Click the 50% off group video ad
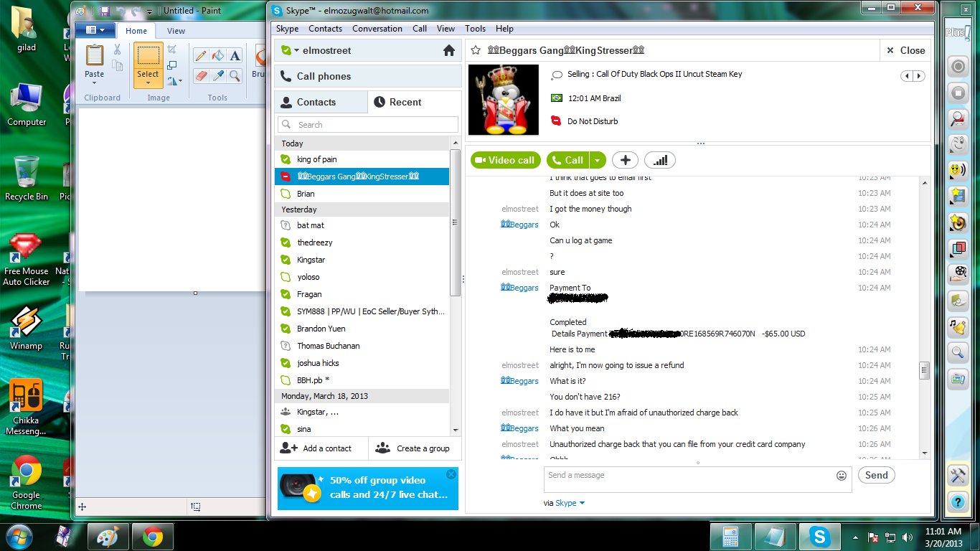Image resolution: width=980 pixels, height=551 pixels. point(368,488)
